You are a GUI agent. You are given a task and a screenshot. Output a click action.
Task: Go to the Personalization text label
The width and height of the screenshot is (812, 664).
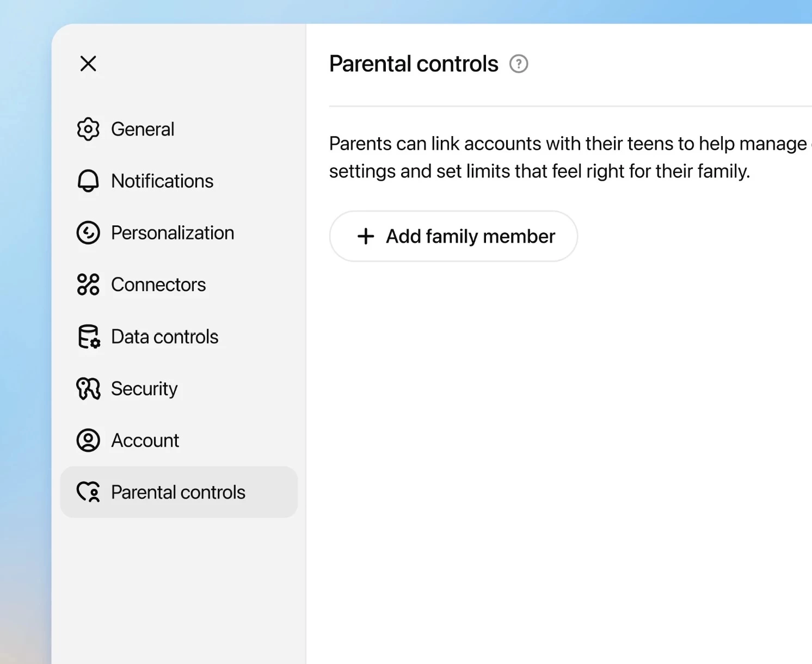(173, 233)
